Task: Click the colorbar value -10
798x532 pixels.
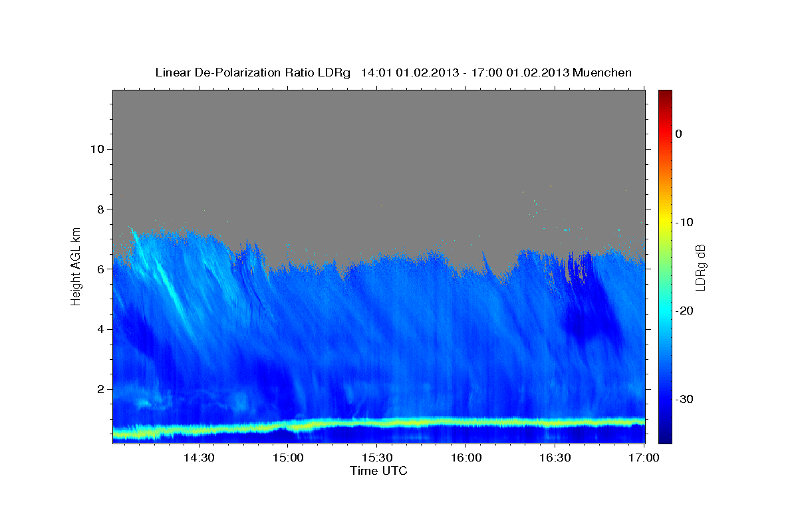Action: tap(685, 222)
